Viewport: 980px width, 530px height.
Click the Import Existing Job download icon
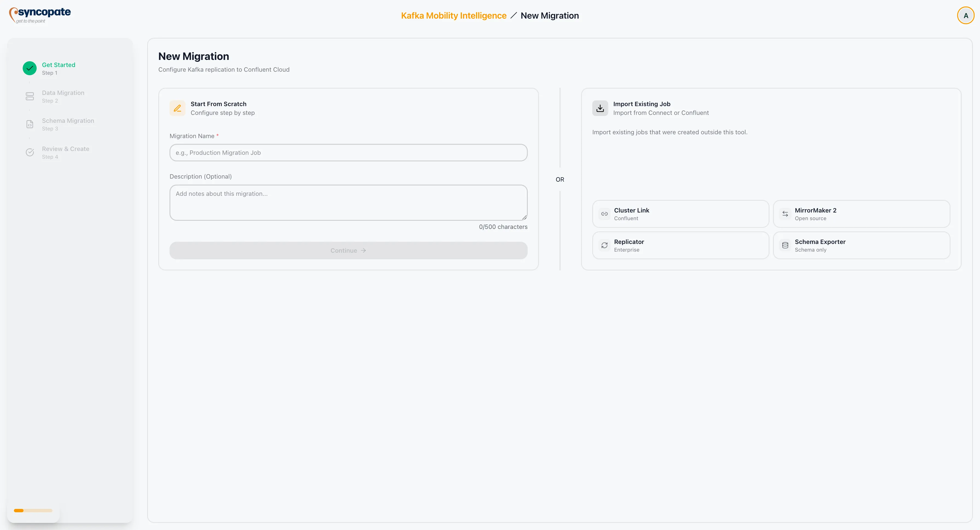600,108
